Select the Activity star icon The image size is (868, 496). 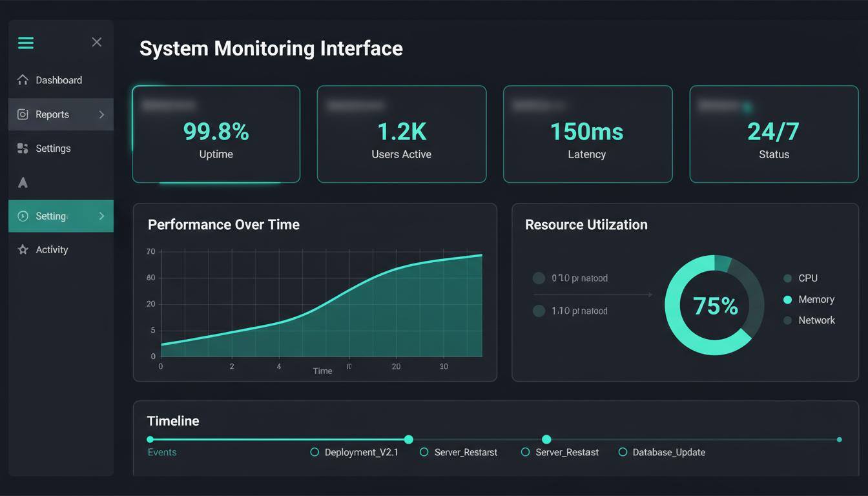[x=23, y=249]
